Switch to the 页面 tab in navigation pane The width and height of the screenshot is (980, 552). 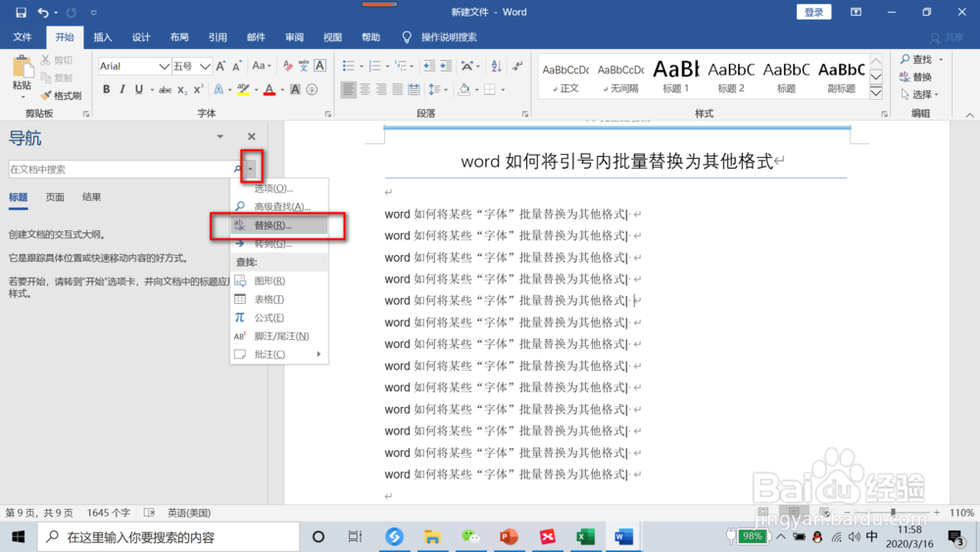55,197
